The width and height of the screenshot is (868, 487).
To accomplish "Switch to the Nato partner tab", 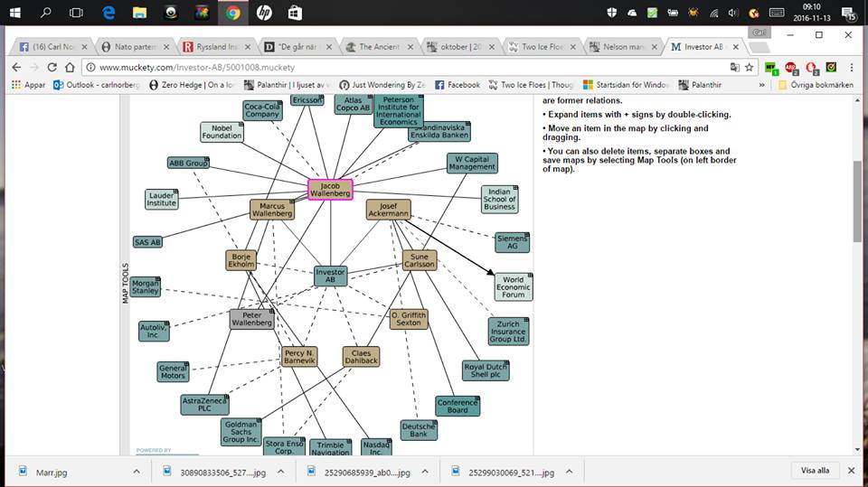I will click(135, 47).
